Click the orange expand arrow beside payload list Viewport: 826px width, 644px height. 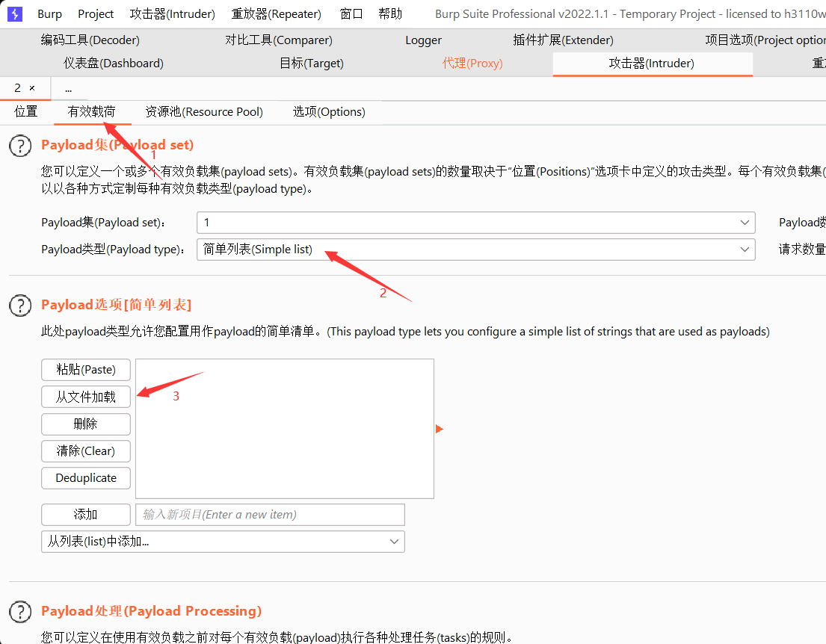coord(440,429)
